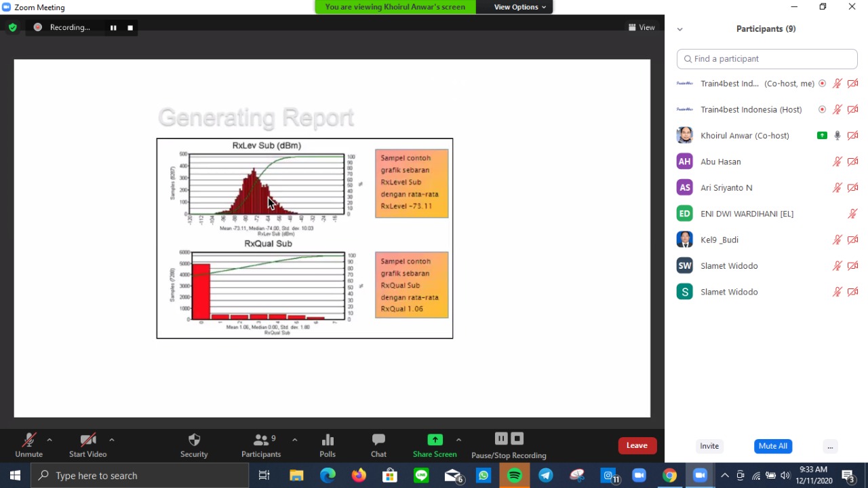This screenshot has height=488, width=868.
Task: Open the View layout menu
Action: pos(642,28)
